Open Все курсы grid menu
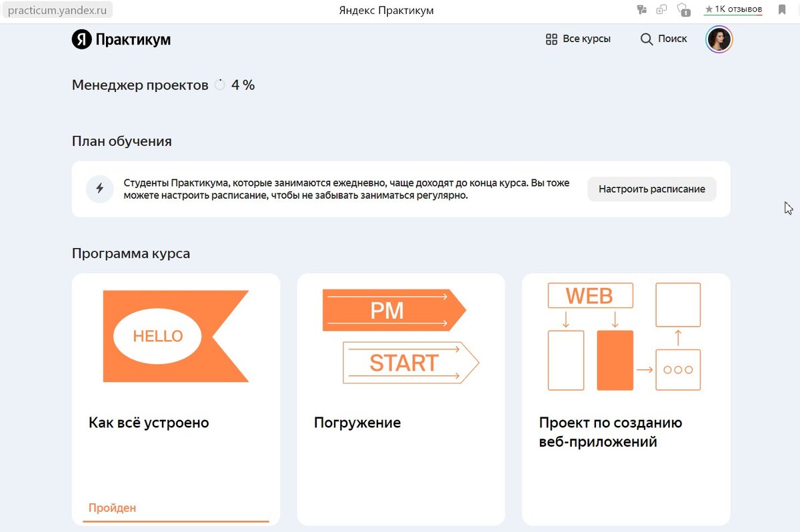 578,39
